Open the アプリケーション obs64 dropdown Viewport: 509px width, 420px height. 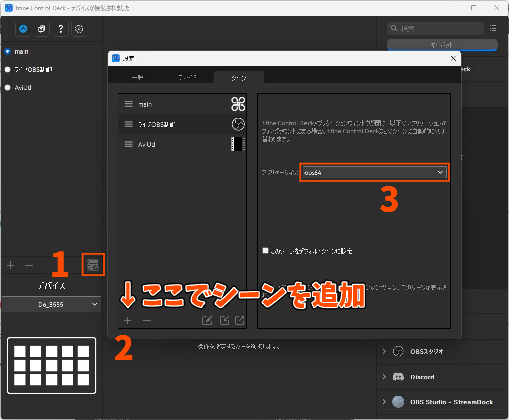(374, 172)
